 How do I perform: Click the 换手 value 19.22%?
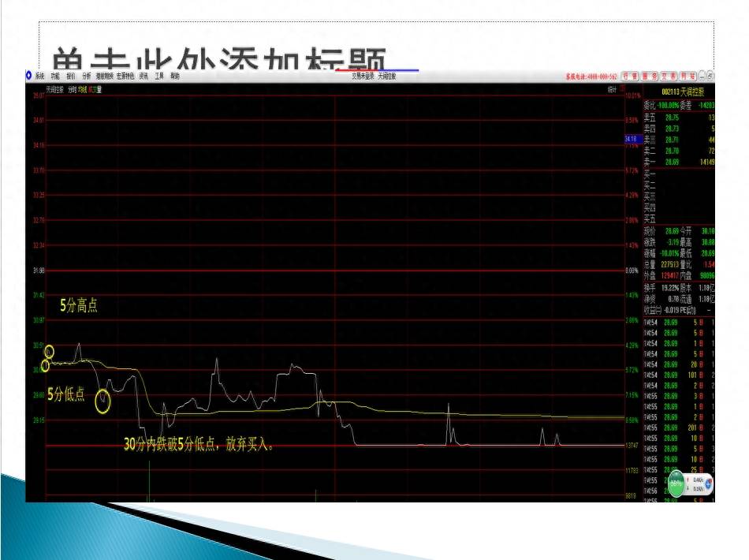coord(670,288)
